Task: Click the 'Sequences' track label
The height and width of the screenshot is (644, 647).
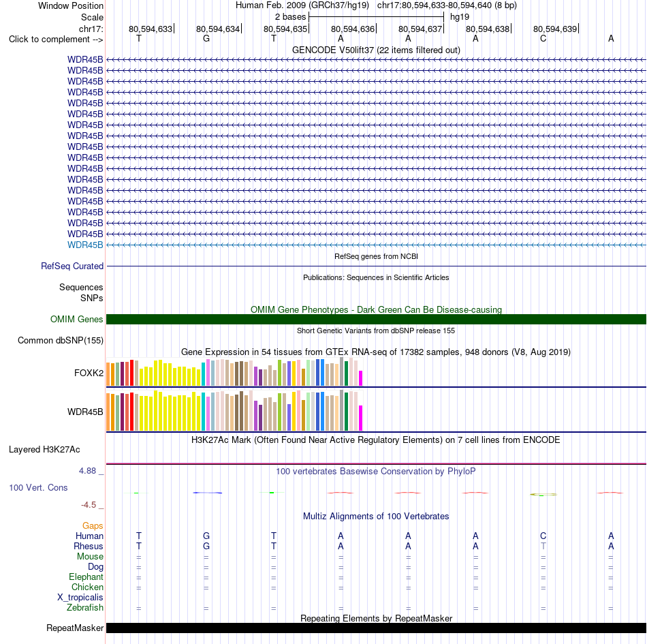Action: (x=81, y=287)
